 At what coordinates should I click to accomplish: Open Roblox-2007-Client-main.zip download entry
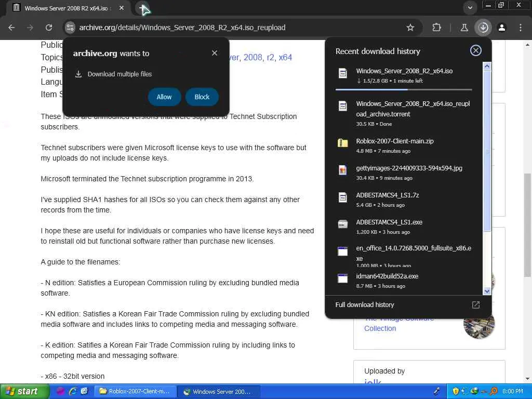point(404,145)
